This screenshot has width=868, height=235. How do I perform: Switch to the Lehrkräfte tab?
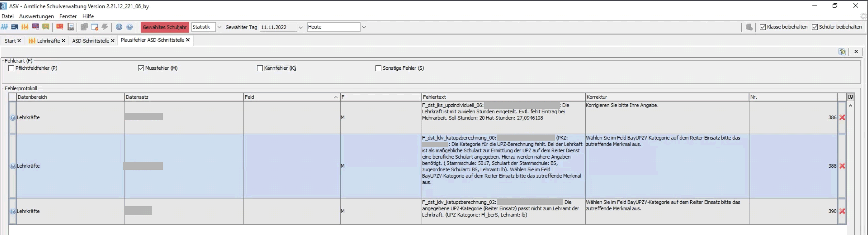pyautogui.click(x=48, y=41)
